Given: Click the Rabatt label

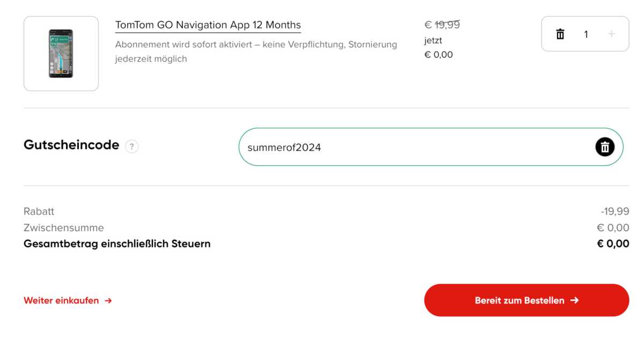Looking at the screenshot, I should coord(39,211).
